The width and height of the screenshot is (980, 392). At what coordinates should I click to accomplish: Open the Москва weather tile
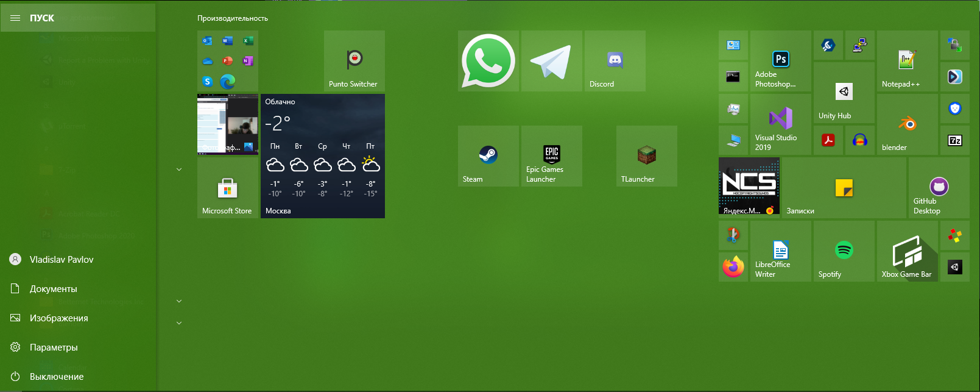tap(323, 156)
